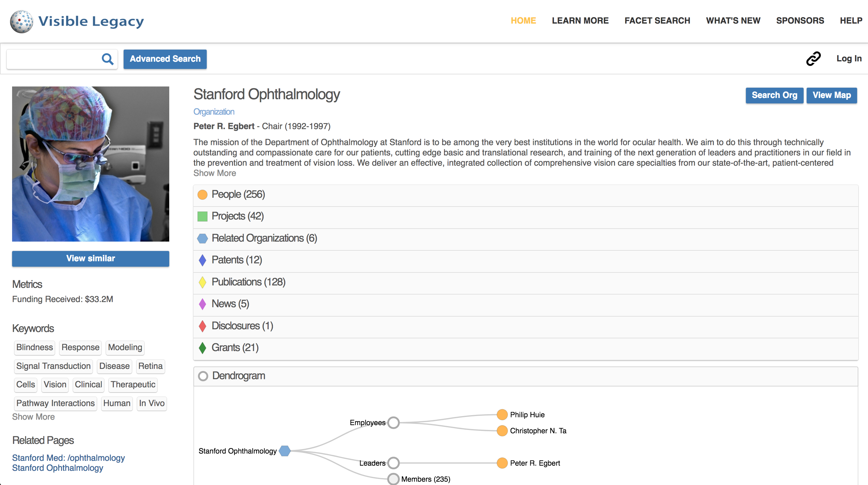Image resolution: width=868 pixels, height=485 pixels.
Task: Click the red Disclosures diamond icon
Action: coord(202,326)
